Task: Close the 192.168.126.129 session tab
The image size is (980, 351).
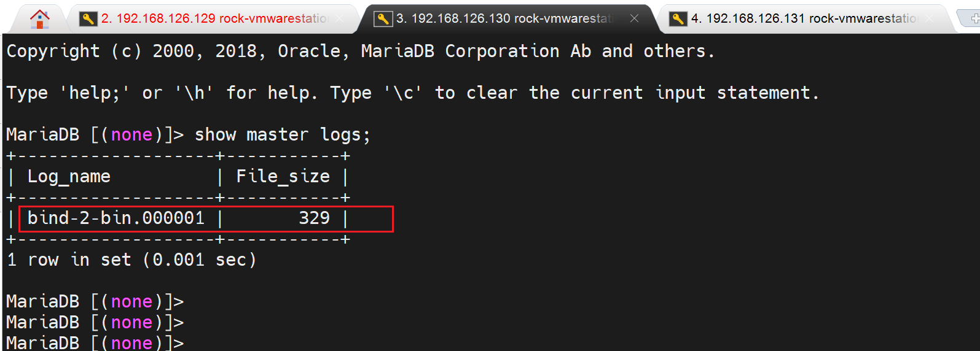Action: pos(340,18)
